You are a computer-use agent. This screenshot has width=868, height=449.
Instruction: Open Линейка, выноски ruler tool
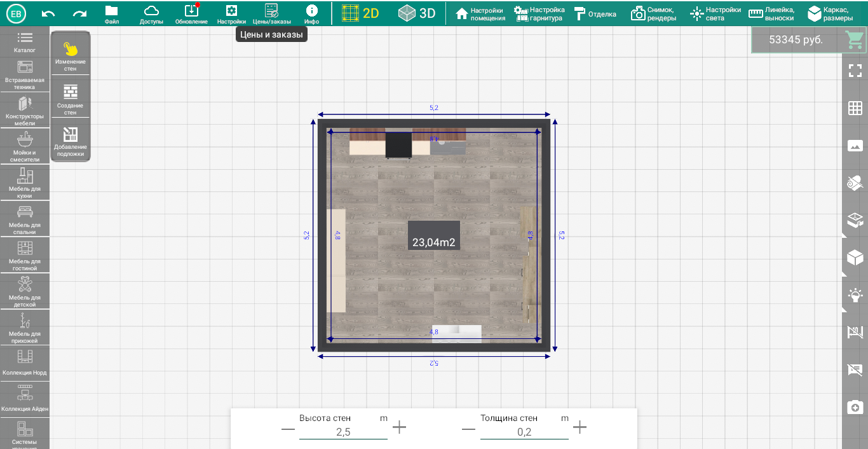click(771, 13)
